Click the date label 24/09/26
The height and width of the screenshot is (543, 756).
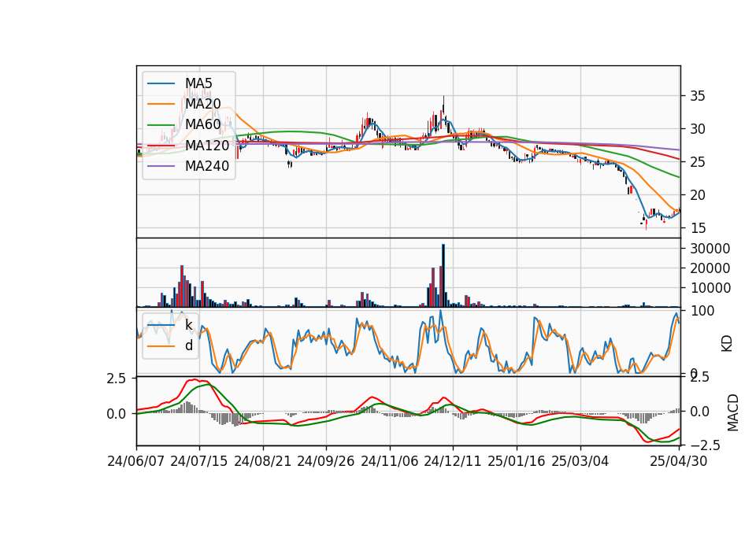pos(325,461)
